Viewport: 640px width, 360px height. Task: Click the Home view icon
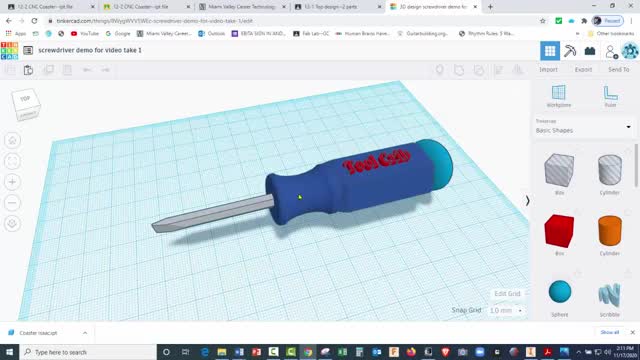point(12,140)
